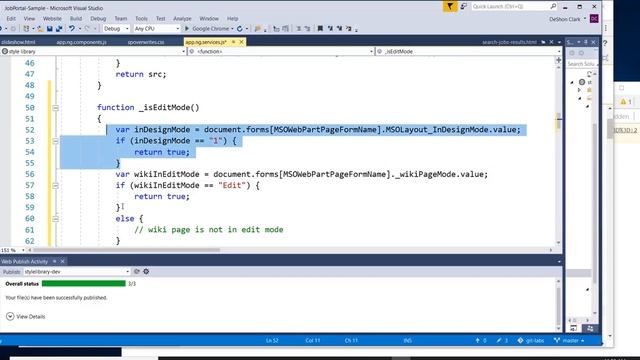Collapse the else block at line 60

click(56, 219)
